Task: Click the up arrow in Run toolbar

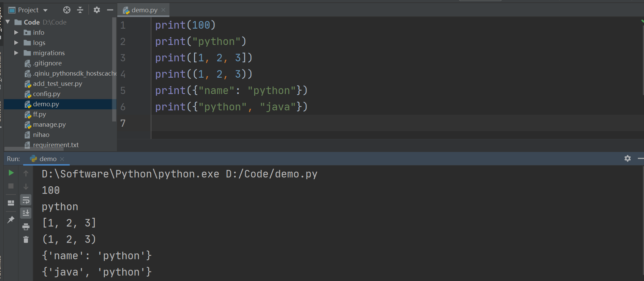Action: pos(26,173)
